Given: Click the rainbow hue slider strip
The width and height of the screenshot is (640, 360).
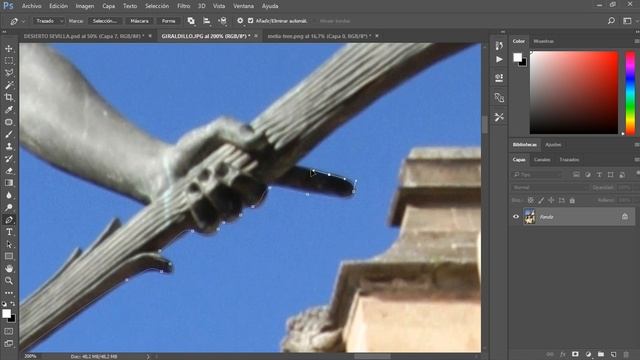Looking at the screenshot, I should coord(630,93).
